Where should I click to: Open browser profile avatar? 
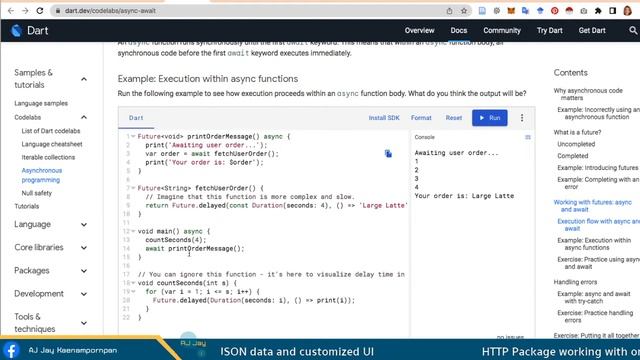click(628, 11)
